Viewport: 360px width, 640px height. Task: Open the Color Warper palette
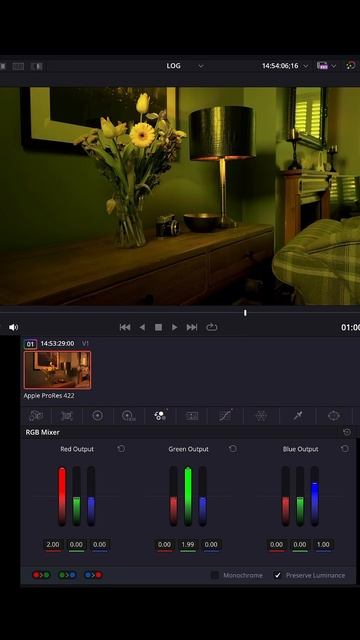(x=261, y=416)
